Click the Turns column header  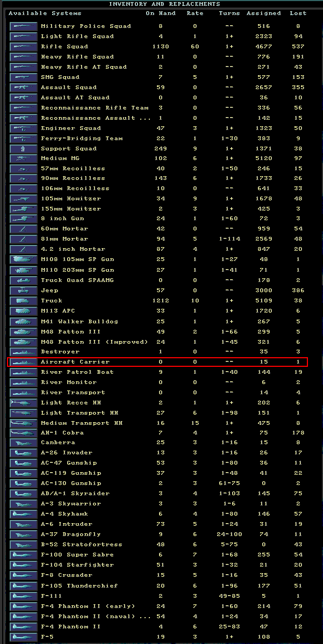tap(229, 13)
